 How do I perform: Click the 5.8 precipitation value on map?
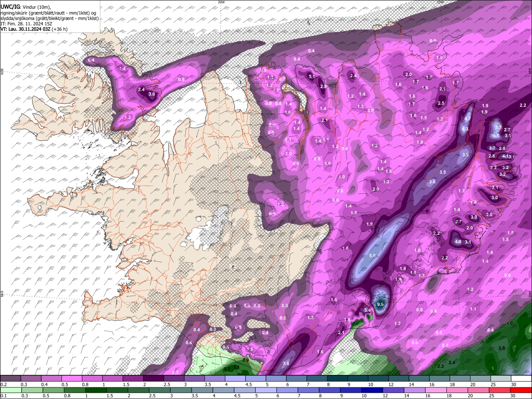coord(372,256)
